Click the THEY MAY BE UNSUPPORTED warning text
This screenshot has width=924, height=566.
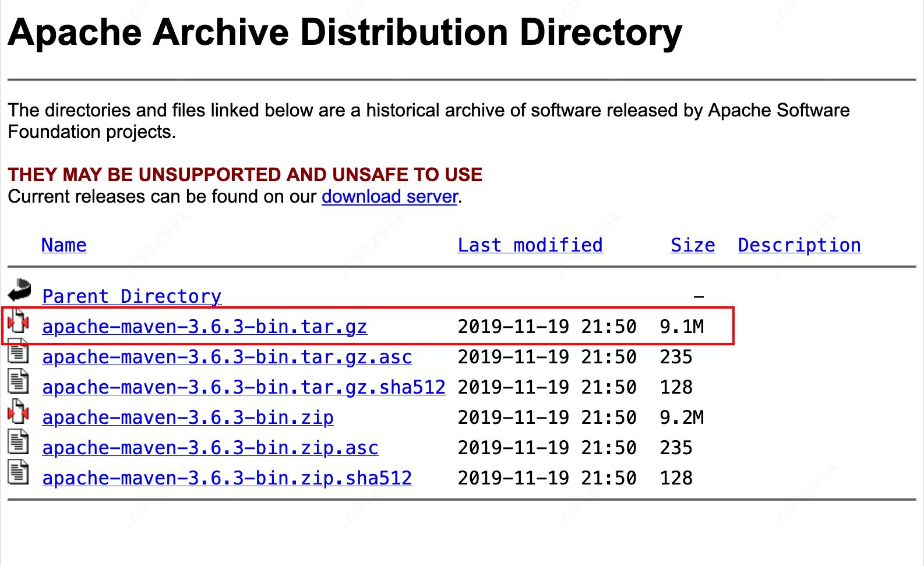(245, 175)
